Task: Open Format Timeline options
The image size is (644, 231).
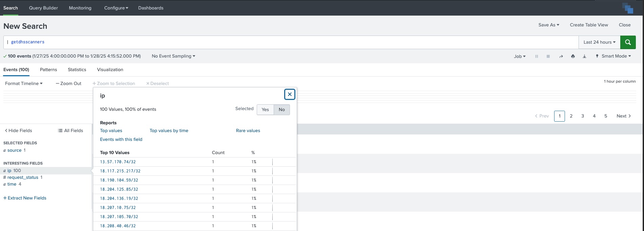Action: [24, 83]
